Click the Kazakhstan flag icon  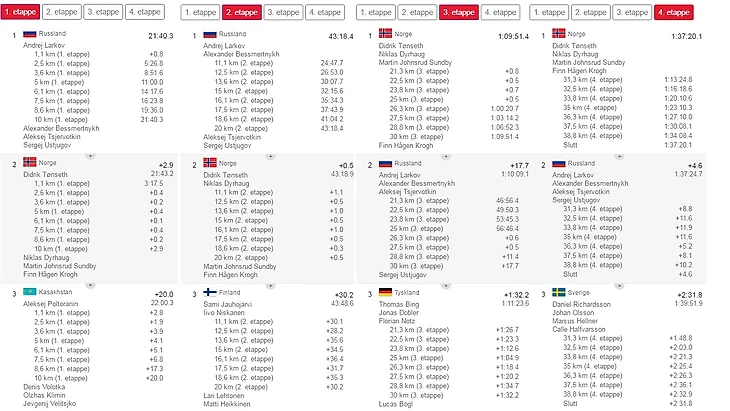click(x=30, y=292)
